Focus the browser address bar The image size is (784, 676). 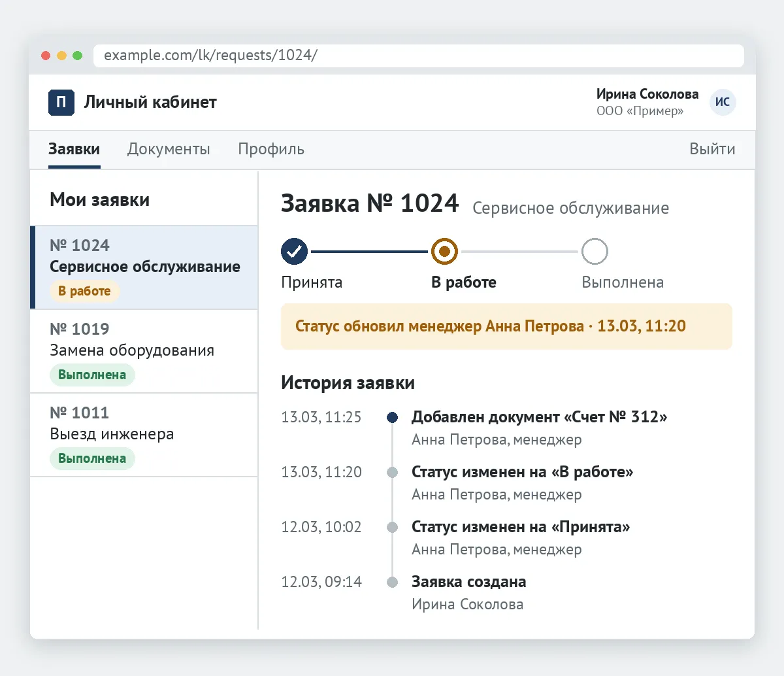pyautogui.click(x=419, y=55)
